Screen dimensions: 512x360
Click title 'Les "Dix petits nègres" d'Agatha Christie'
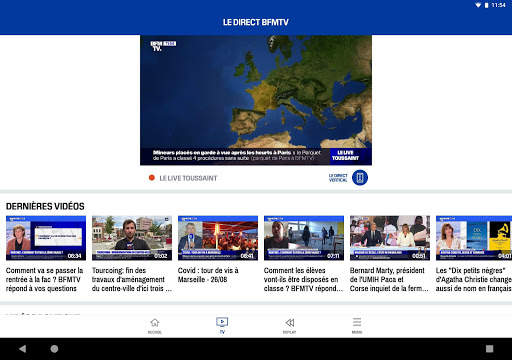[474, 279]
